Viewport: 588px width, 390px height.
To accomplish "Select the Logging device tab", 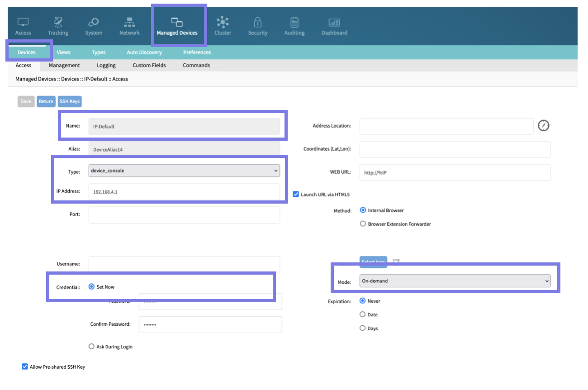I will (x=106, y=65).
